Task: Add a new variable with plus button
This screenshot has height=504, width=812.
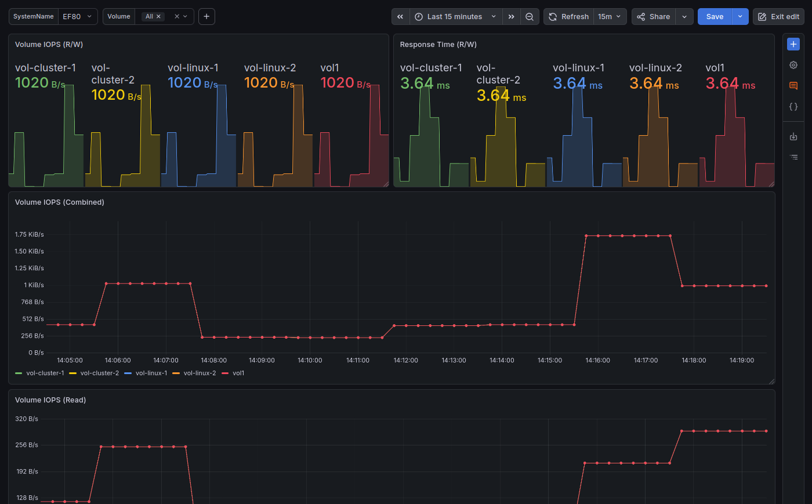Action: (206, 17)
